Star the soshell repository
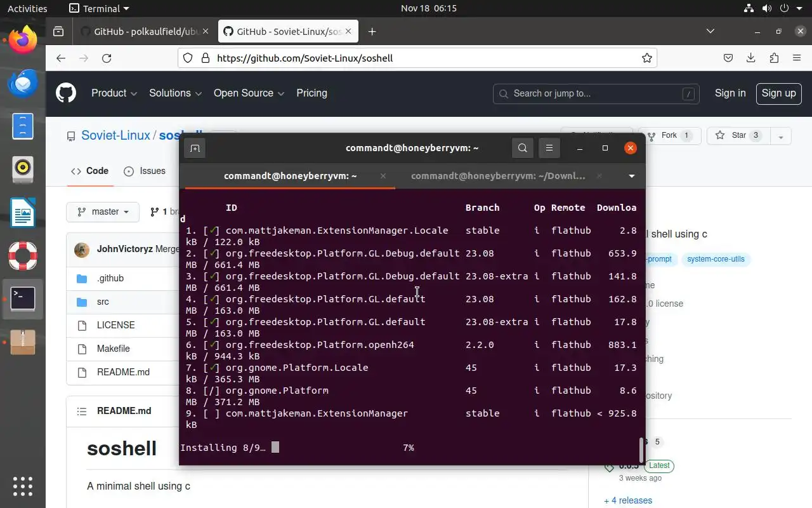The width and height of the screenshot is (812, 508). pyautogui.click(x=738, y=136)
